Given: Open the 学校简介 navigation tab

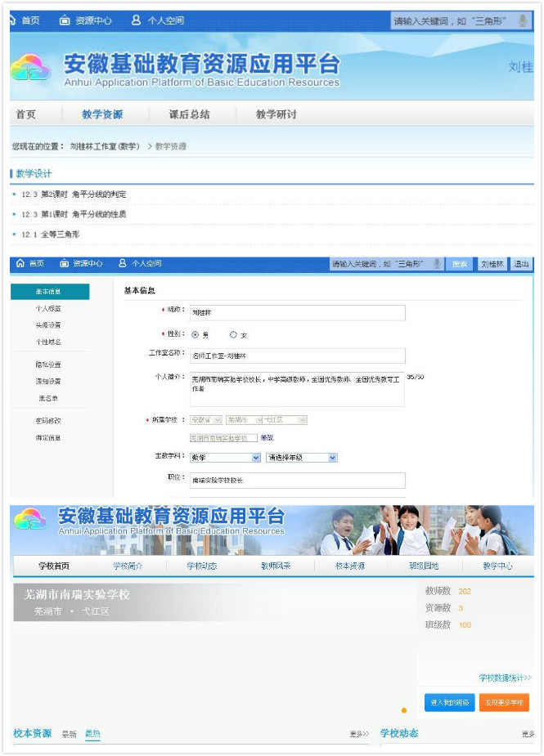Looking at the screenshot, I should coord(127,566).
